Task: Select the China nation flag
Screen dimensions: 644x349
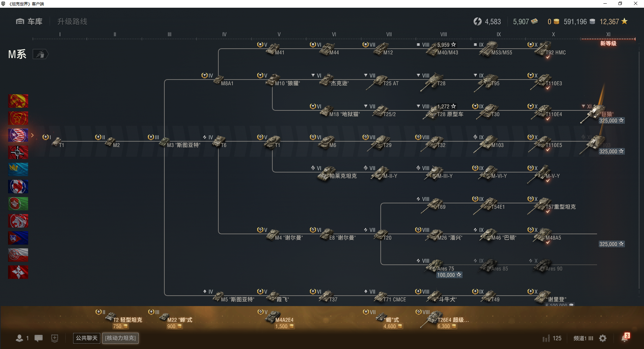Action: coord(18,101)
